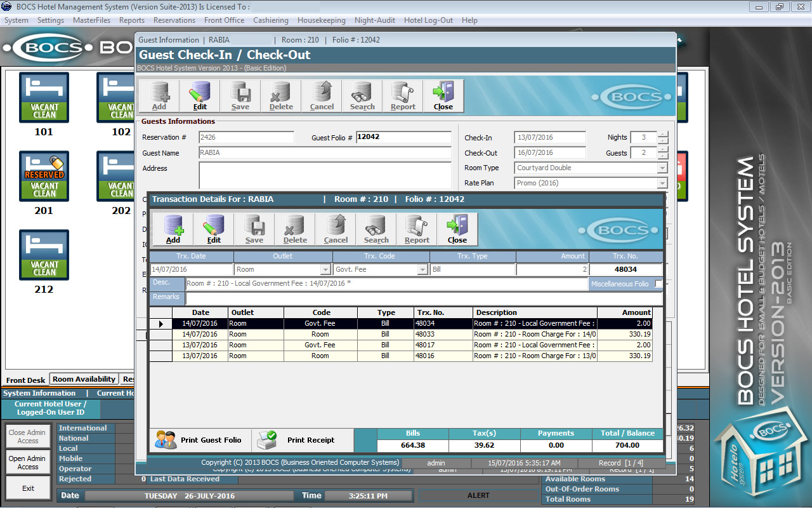Expand the Rate Plan dropdown
This screenshot has width=812, height=508.
[662, 184]
